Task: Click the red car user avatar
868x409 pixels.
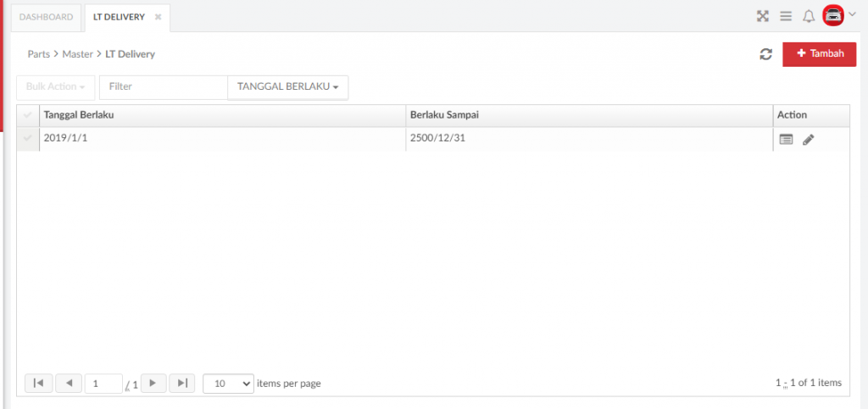Action: coord(832,15)
